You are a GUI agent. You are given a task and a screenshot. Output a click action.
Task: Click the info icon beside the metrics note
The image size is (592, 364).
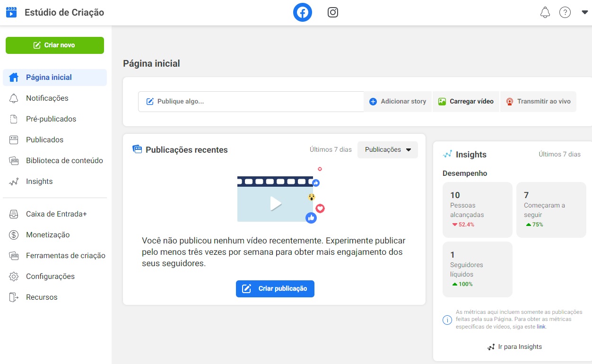(x=447, y=320)
